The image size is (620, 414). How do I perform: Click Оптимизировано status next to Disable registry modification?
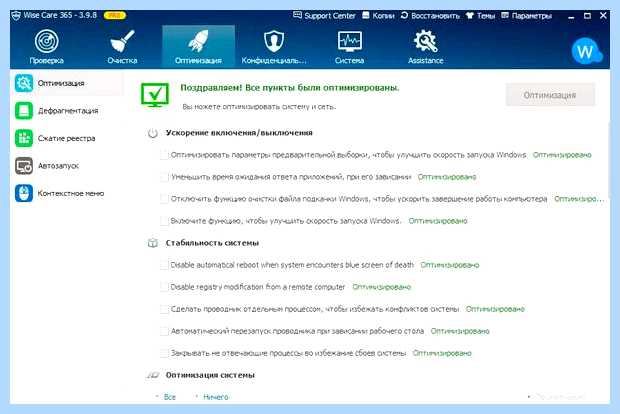coord(382,287)
